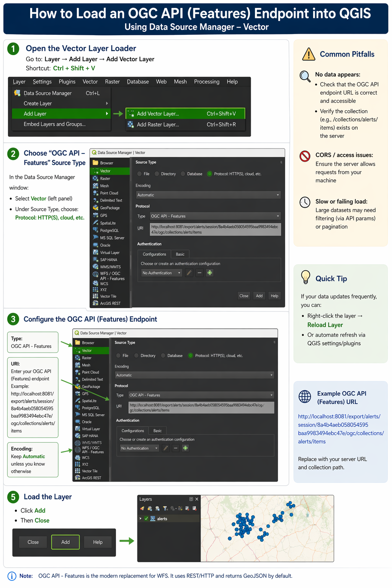Select Point Cloud icon in step 2 dialog

pyautogui.click(x=96, y=193)
